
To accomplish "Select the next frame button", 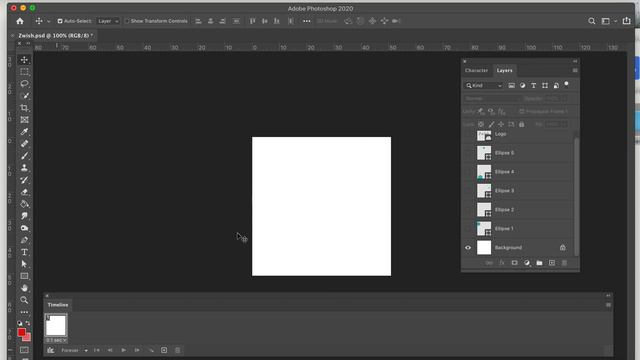I will [x=137, y=350].
